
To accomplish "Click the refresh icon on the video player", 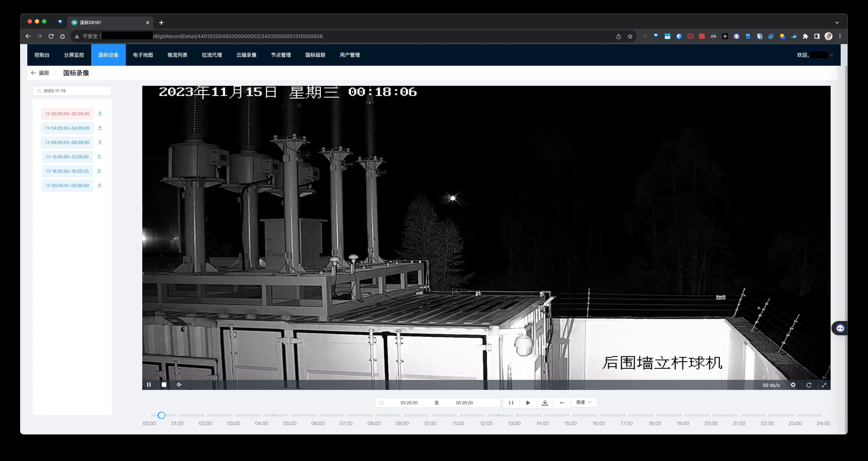I will point(809,385).
